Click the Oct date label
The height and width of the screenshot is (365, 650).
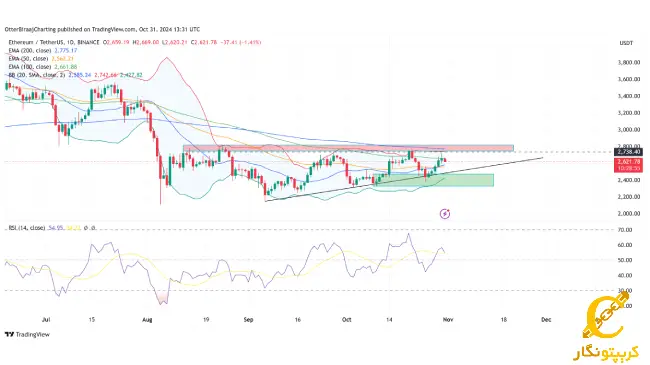pyautogui.click(x=347, y=320)
